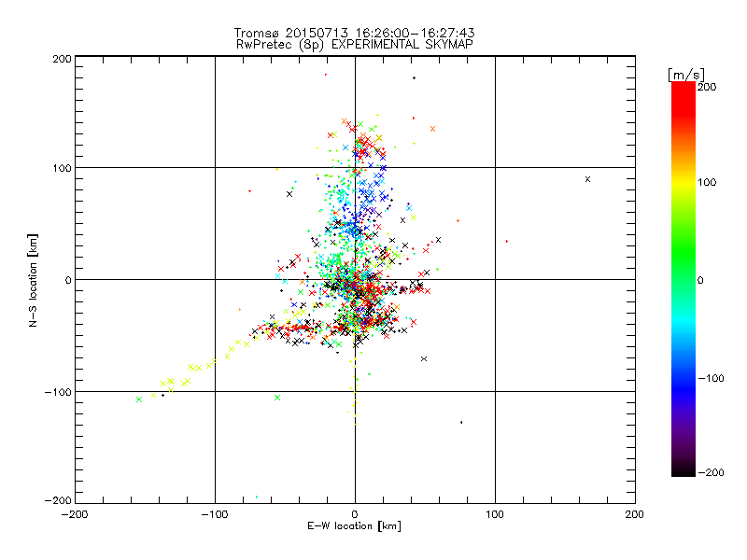Click the title line starting with Tromsø 20150713
The width and height of the screenshot is (747, 560).
pyautogui.click(x=354, y=33)
